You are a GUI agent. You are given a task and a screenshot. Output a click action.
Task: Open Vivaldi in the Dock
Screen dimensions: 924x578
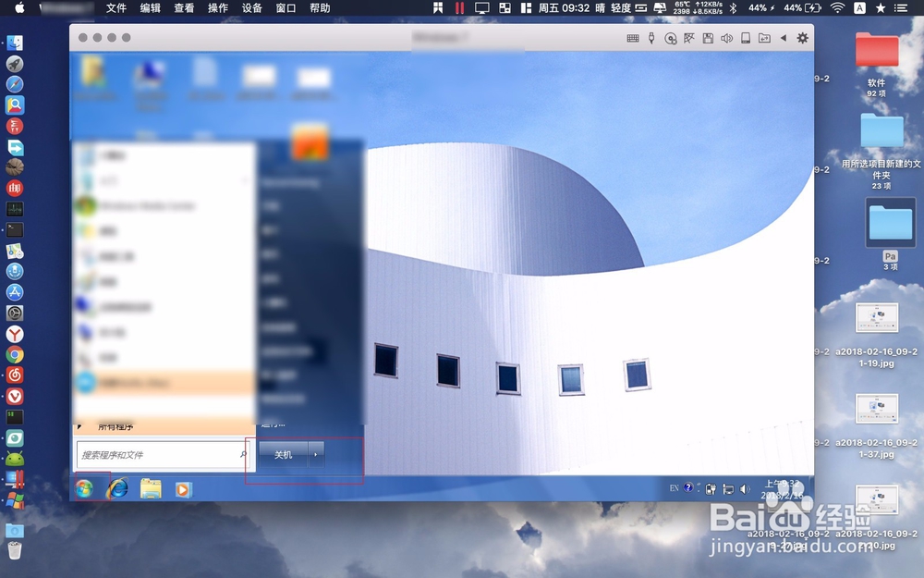pyautogui.click(x=15, y=397)
